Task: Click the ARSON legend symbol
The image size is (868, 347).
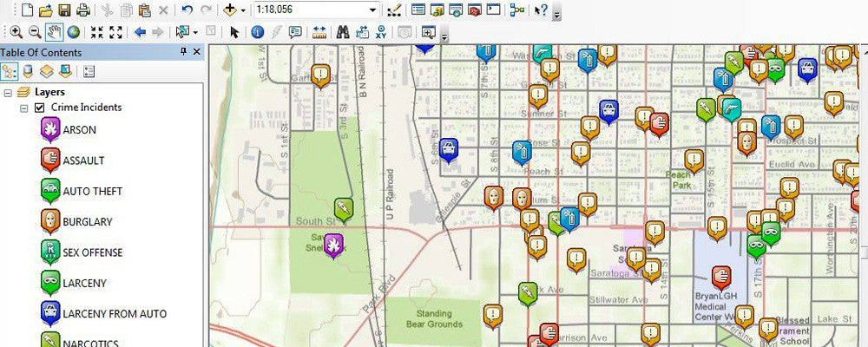Action: [49, 130]
